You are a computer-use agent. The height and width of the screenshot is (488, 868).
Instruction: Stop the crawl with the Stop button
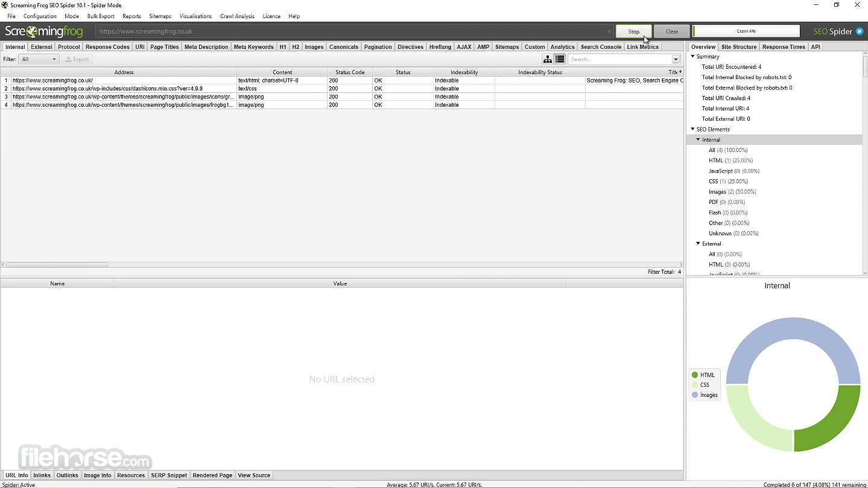(x=633, y=31)
